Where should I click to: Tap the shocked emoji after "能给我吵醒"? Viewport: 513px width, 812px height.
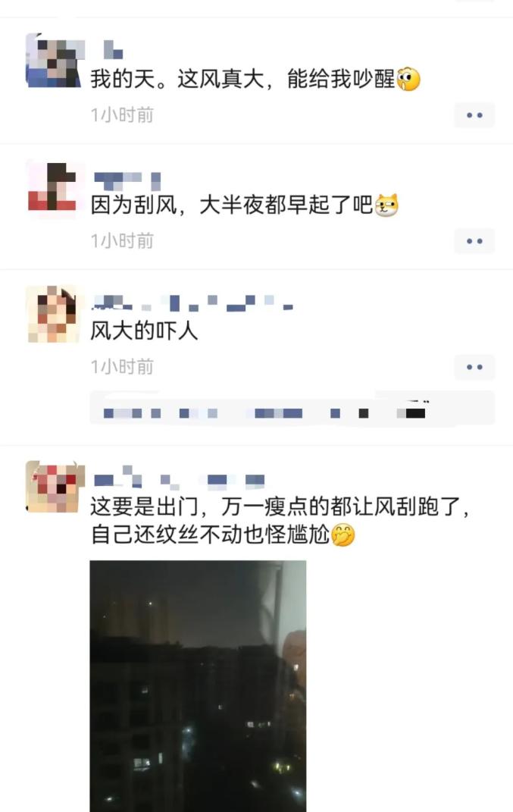(x=408, y=80)
